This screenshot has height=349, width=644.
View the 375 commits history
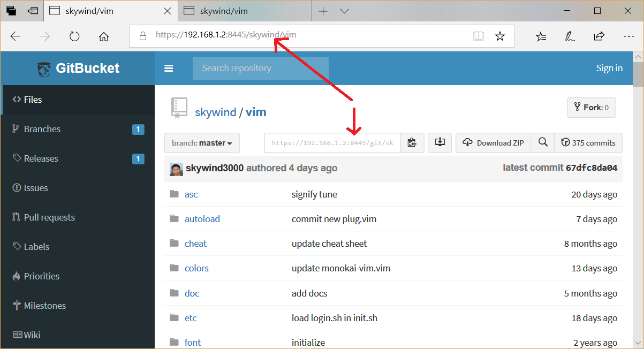click(x=588, y=142)
